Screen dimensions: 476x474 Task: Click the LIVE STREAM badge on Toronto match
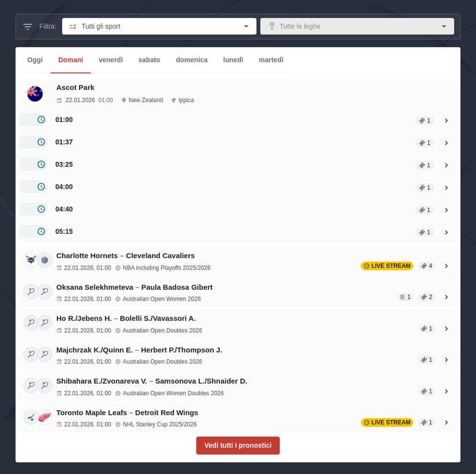[x=387, y=423]
